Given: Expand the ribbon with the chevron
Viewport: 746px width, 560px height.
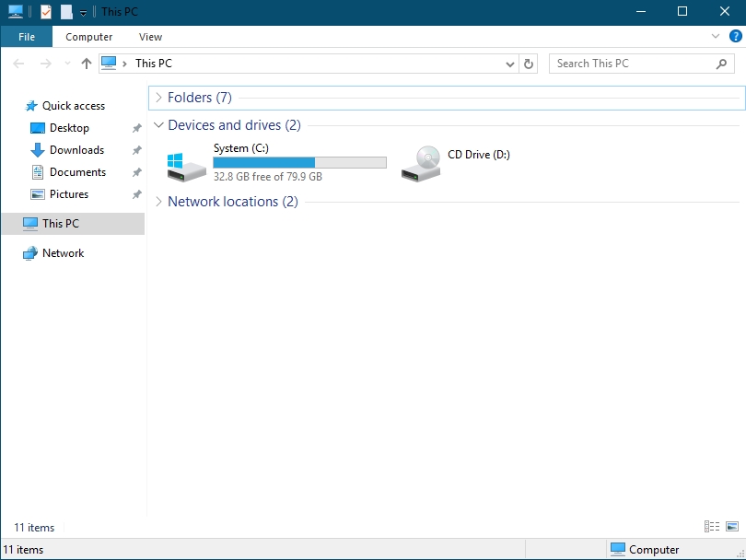Looking at the screenshot, I should (715, 36).
